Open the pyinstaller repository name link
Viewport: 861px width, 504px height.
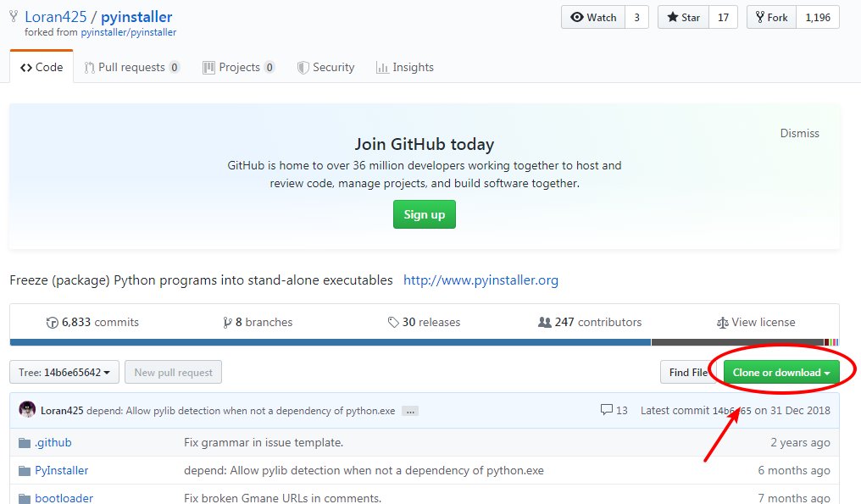click(x=136, y=17)
